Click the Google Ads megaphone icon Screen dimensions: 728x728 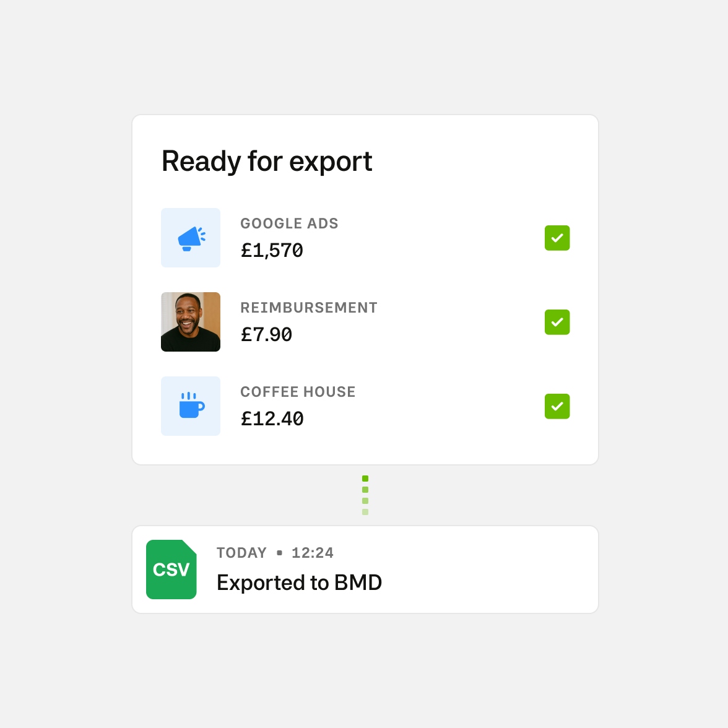[191, 238]
